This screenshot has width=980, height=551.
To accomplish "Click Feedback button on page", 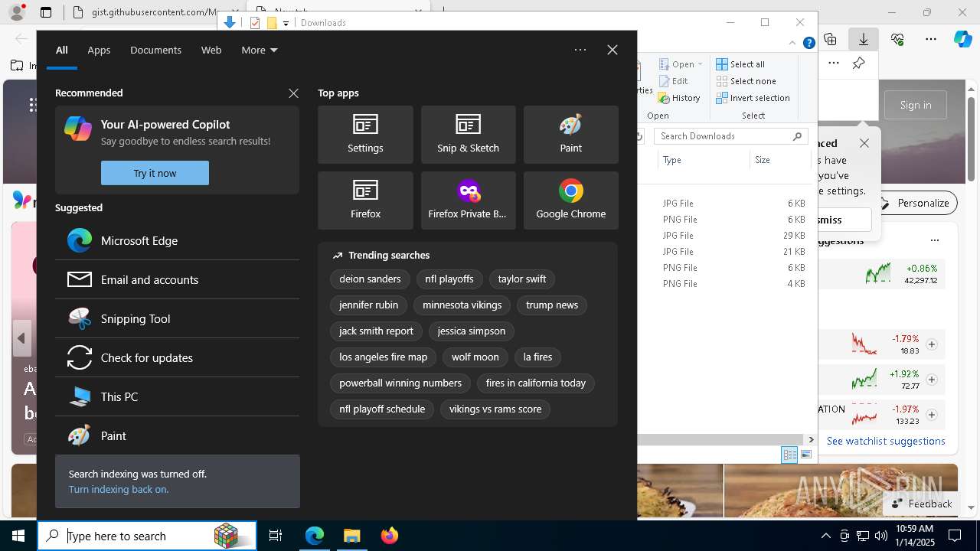I will click(x=921, y=504).
